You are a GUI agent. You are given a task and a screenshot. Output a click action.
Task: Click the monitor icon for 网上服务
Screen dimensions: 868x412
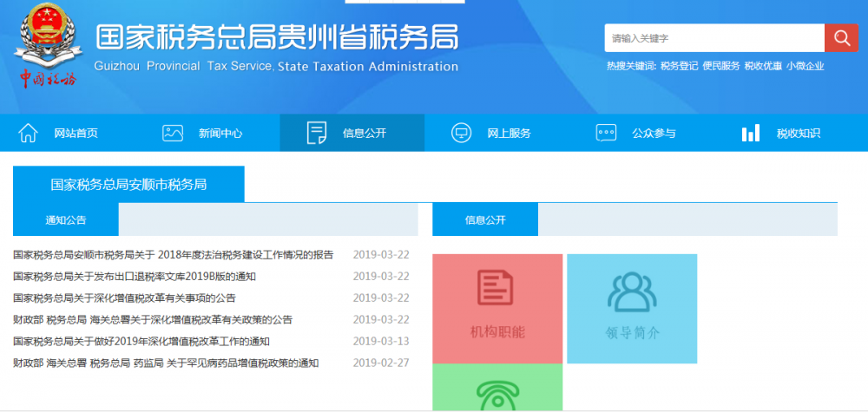461,133
